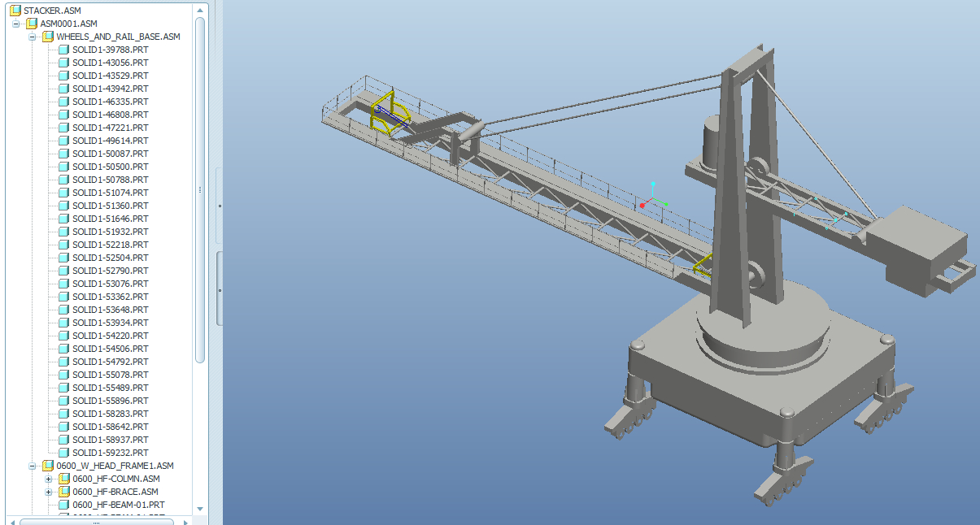Viewport: 980px width, 525px height.
Task: Select the yellow-highlighted frame at boom tip
Action: point(390,111)
